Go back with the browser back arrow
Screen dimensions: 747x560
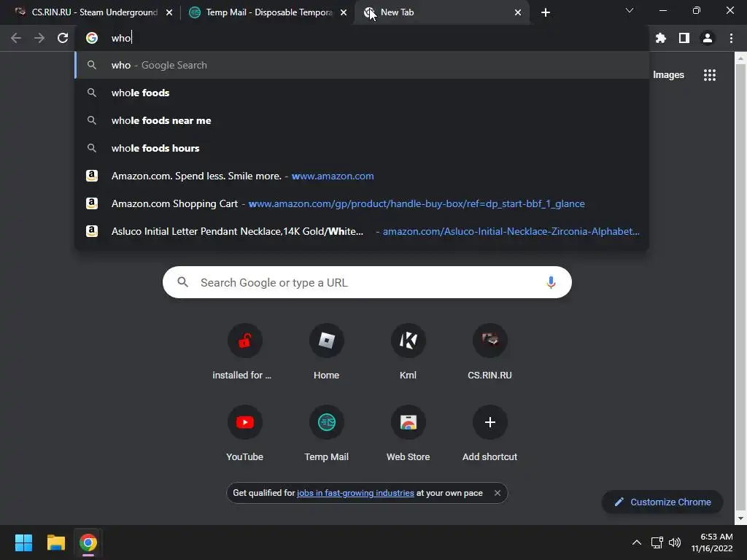tap(16, 38)
